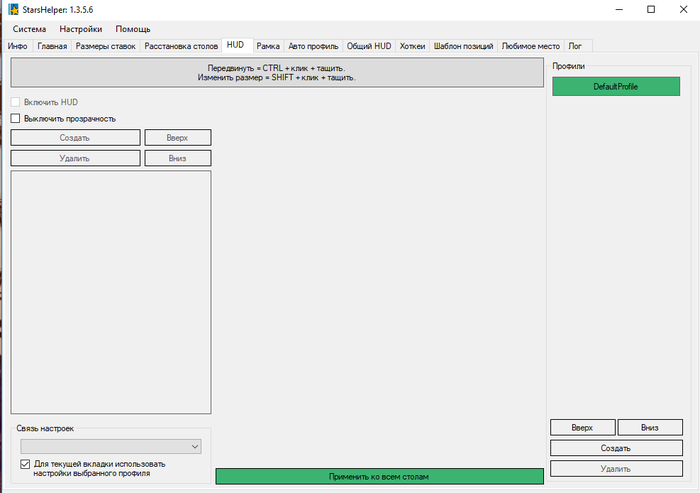This screenshot has height=493, width=700.
Task: Switch to the Рамка tab
Action: (268, 46)
